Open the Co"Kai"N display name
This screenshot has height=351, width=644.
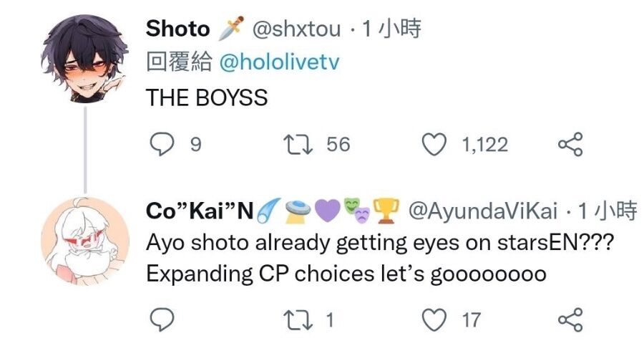(200, 211)
